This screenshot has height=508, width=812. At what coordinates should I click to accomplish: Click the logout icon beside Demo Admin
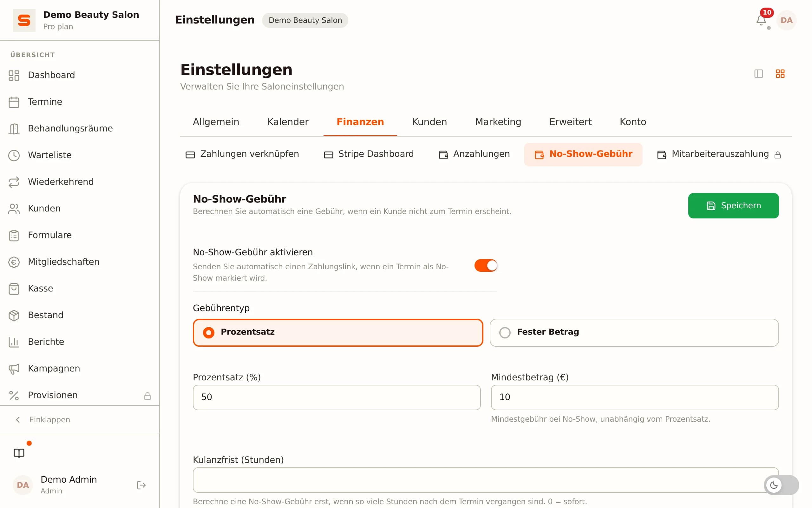point(141,485)
